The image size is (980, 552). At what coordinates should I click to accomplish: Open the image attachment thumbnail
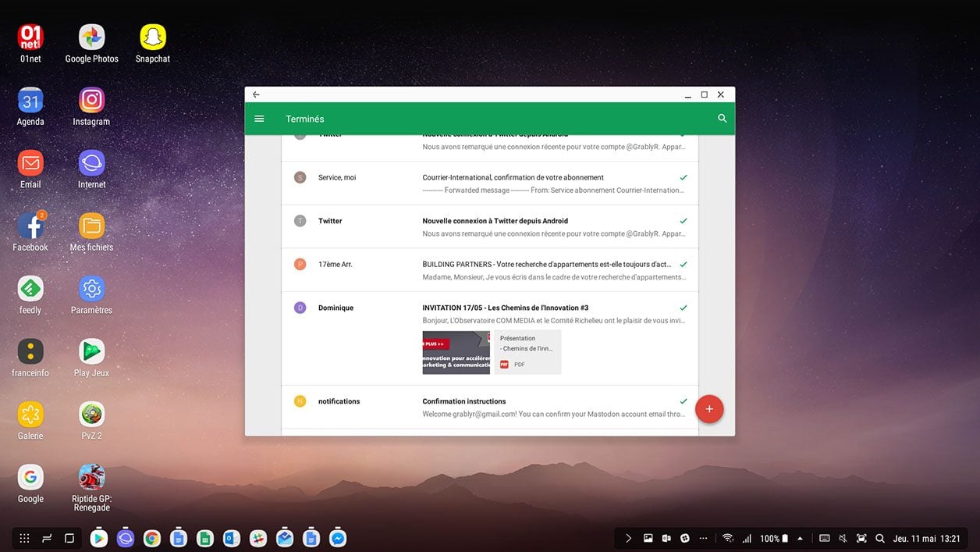pyautogui.click(x=456, y=353)
